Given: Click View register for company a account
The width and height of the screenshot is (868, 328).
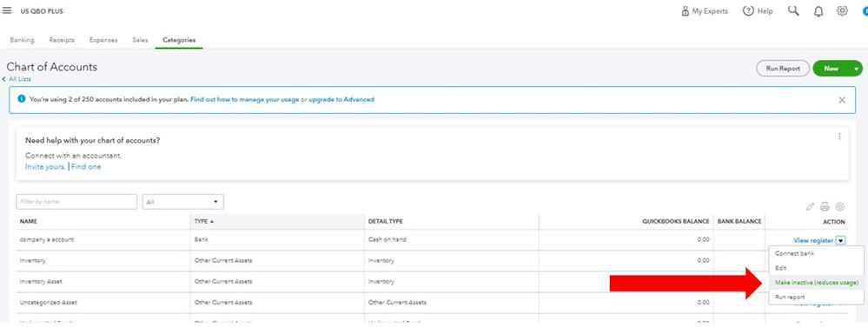Looking at the screenshot, I should [813, 240].
